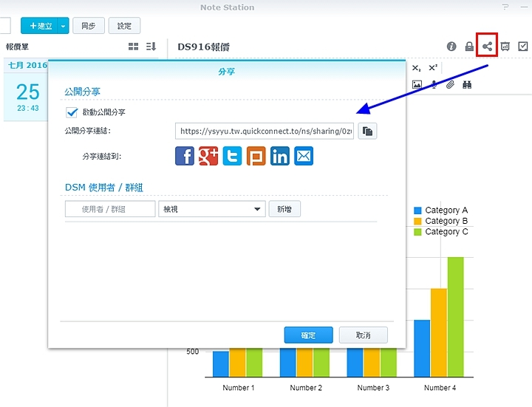Click the 使用者 / 群組 input field

[110, 209]
